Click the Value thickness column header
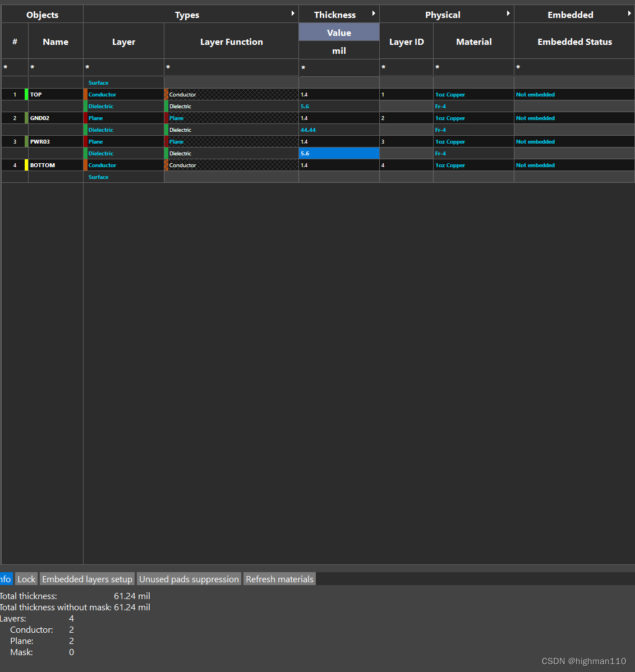The width and height of the screenshot is (635, 672). point(339,33)
